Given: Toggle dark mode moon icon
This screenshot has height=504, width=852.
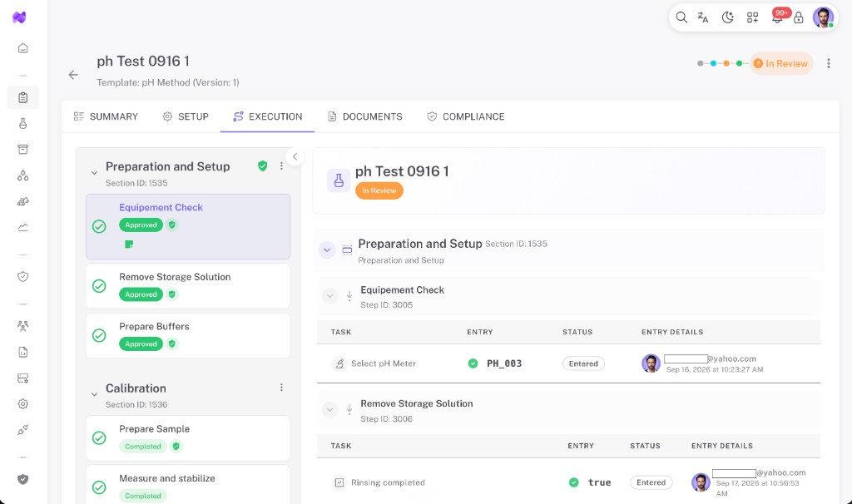Looking at the screenshot, I should coord(727,17).
